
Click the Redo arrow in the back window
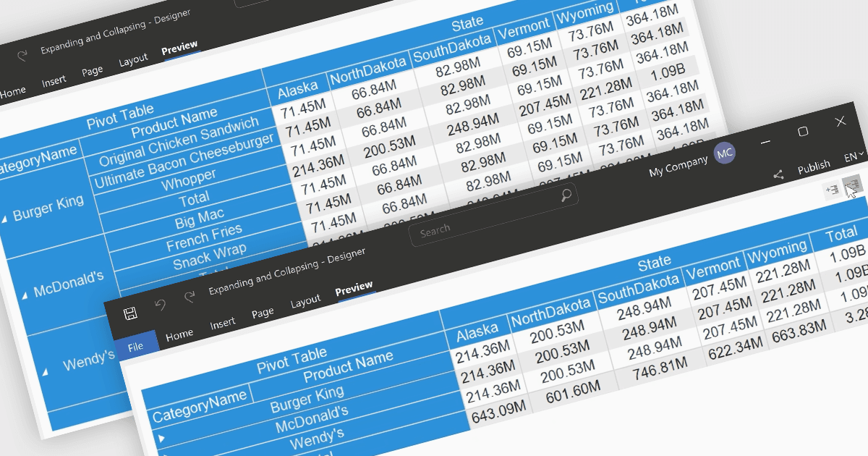point(22,56)
